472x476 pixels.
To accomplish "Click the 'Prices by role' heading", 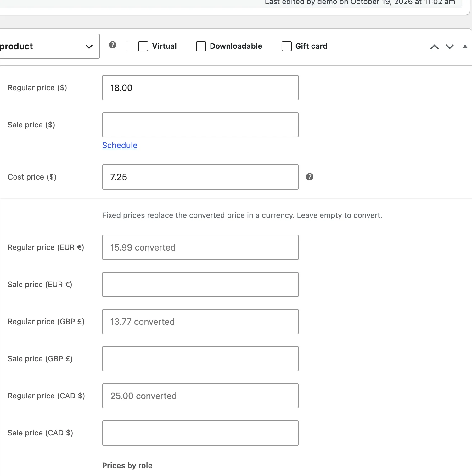I will [x=127, y=466].
